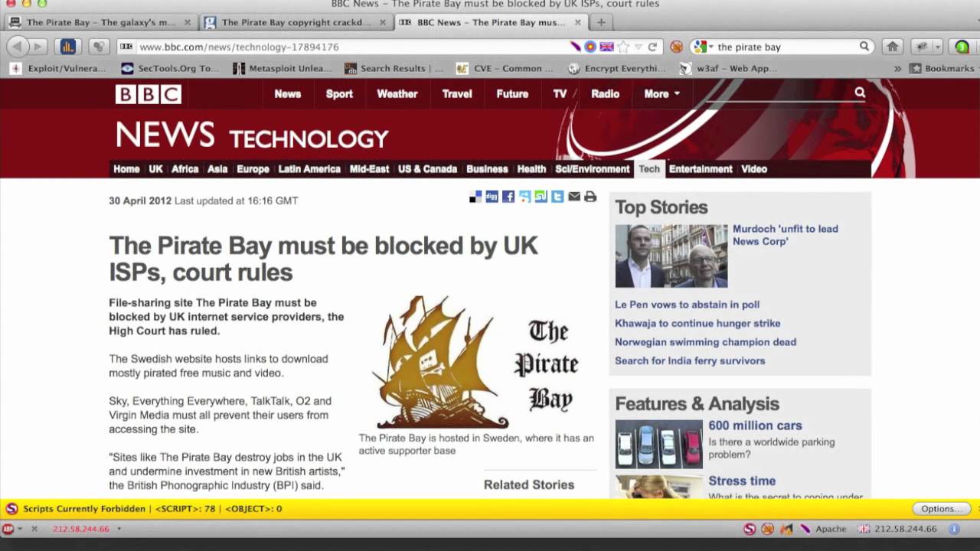Click the BBC site search magnifier icon

pyautogui.click(x=860, y=93)
